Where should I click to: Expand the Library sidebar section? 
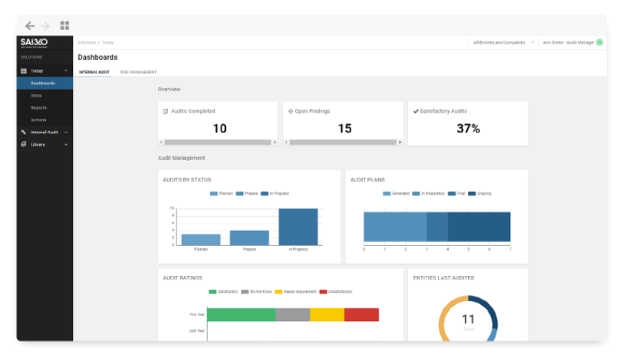pos(66,145)
